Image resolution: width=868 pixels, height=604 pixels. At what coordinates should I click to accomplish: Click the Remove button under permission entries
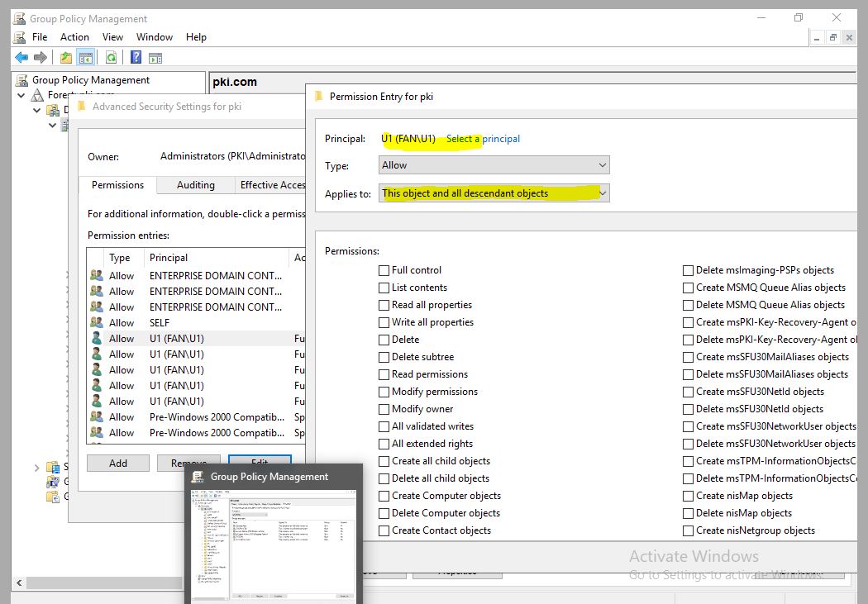tap(188, 463)
